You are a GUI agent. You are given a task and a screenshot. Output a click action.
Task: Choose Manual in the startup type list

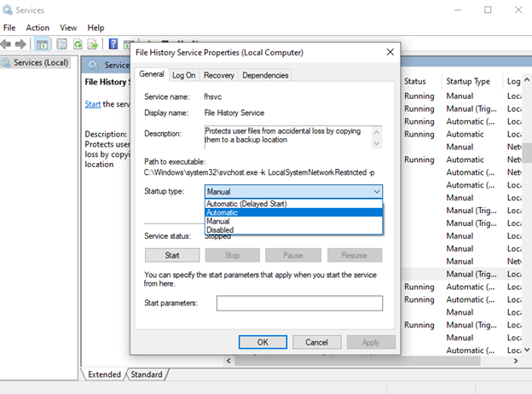[294, 221]
